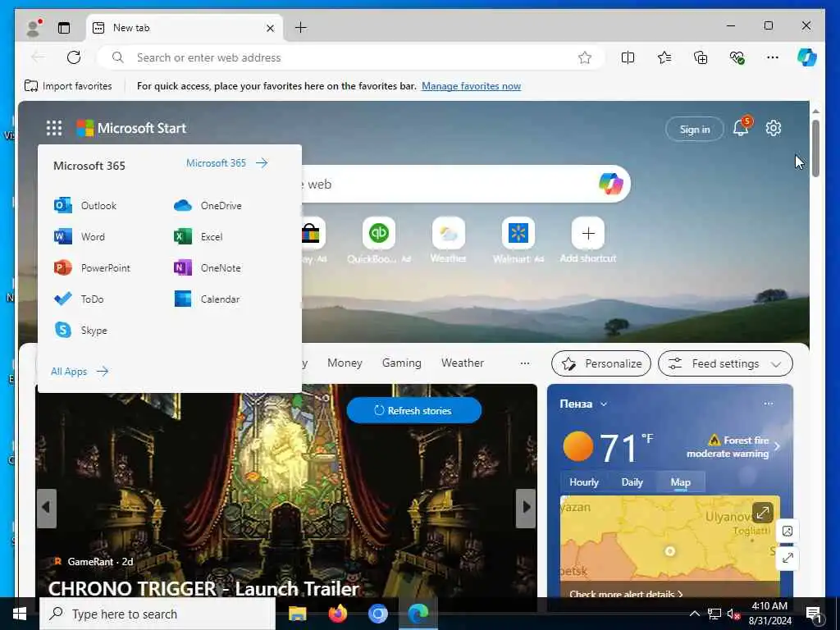Screen dimensions: 840x630
Task: Expand forest fire warning details arrow
Action: point(777,446)
